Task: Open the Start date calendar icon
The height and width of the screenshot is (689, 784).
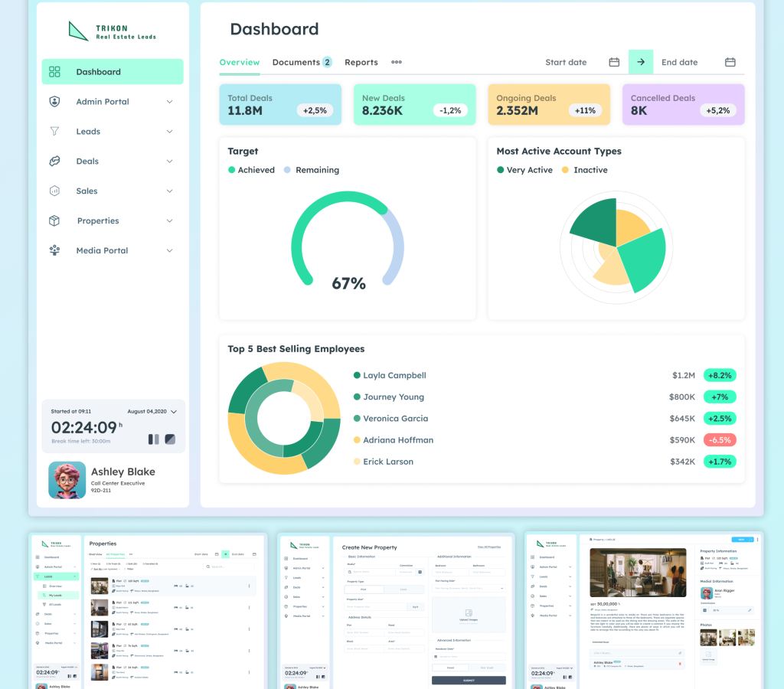Action: (614, 62)
